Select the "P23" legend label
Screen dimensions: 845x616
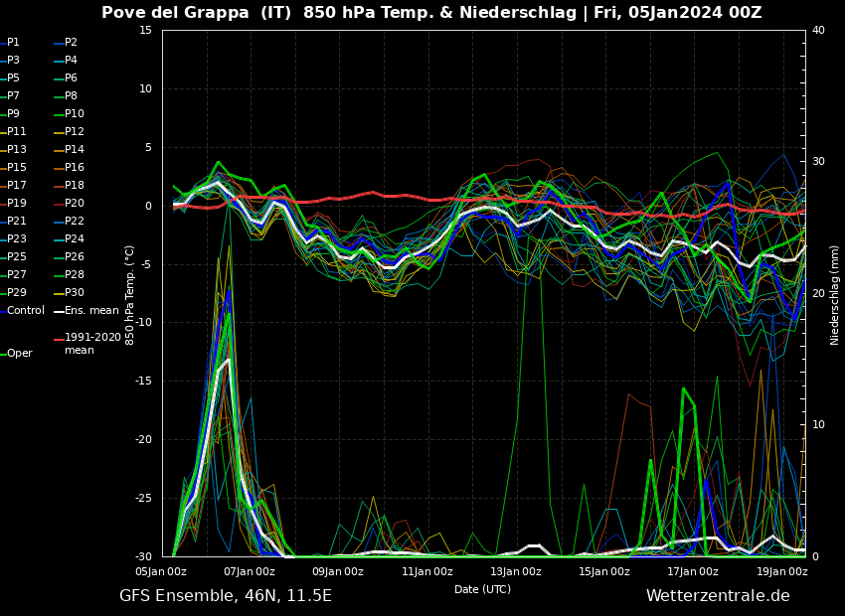[14, 238]
